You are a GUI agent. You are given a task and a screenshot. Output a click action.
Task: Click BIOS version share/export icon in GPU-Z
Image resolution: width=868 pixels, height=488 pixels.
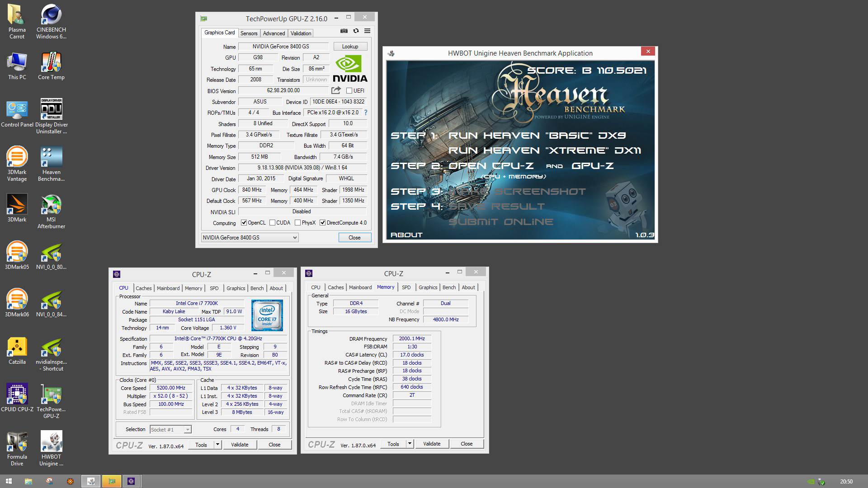click(336, 90)
